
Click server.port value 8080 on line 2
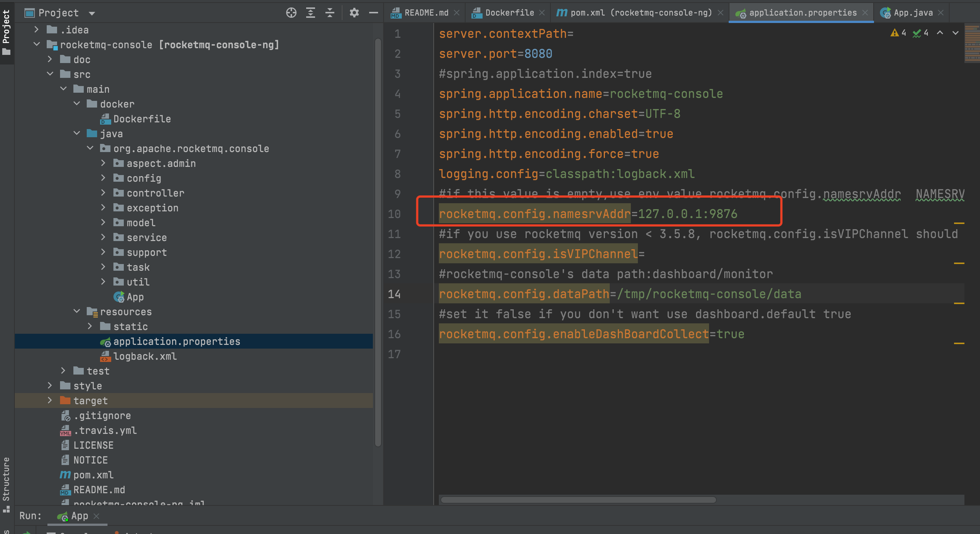point(538,54)
